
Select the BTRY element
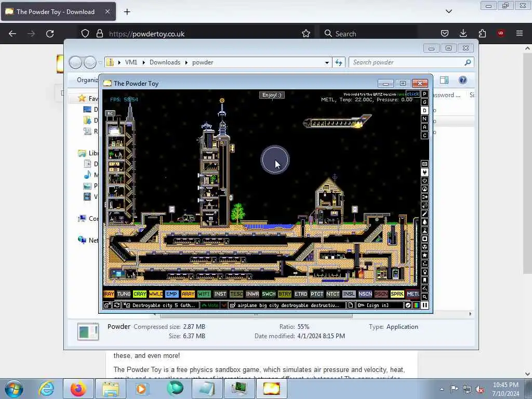pyautogui.click(x=285, y=294)
